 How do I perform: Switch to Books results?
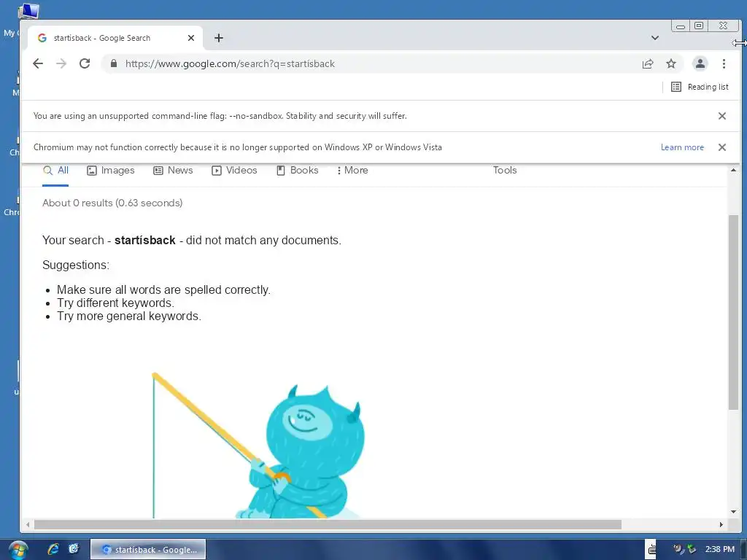pos(298,171)
